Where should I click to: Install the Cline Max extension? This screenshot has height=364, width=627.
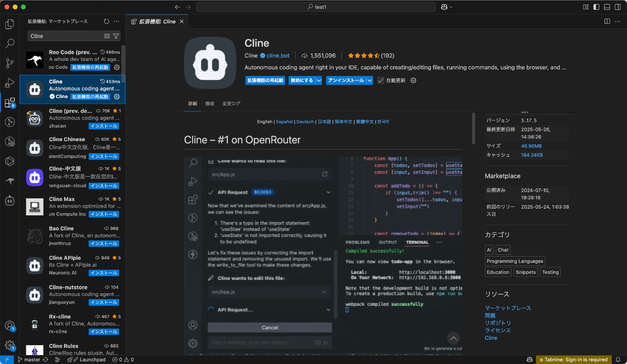(x=103, y=214)
